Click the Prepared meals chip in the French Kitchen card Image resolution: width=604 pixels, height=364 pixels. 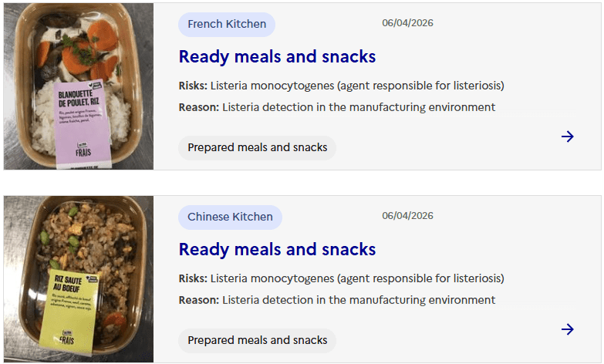coord(257,147)
